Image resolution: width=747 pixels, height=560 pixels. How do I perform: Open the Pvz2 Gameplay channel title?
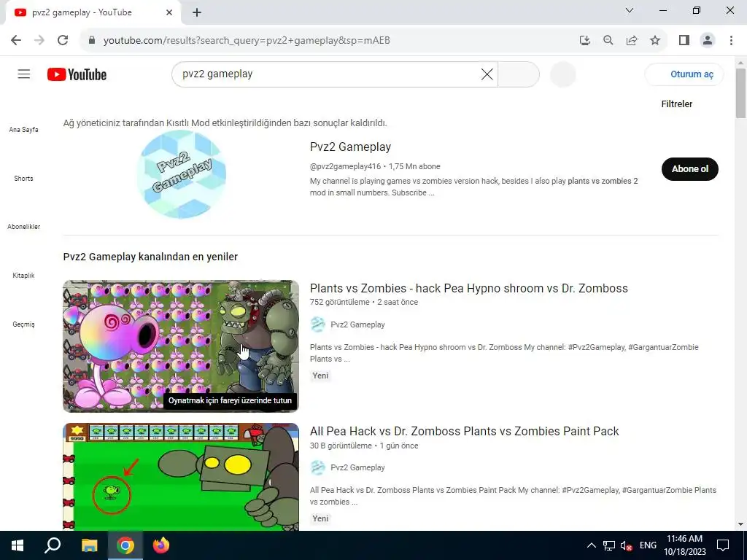click(350, 147)
